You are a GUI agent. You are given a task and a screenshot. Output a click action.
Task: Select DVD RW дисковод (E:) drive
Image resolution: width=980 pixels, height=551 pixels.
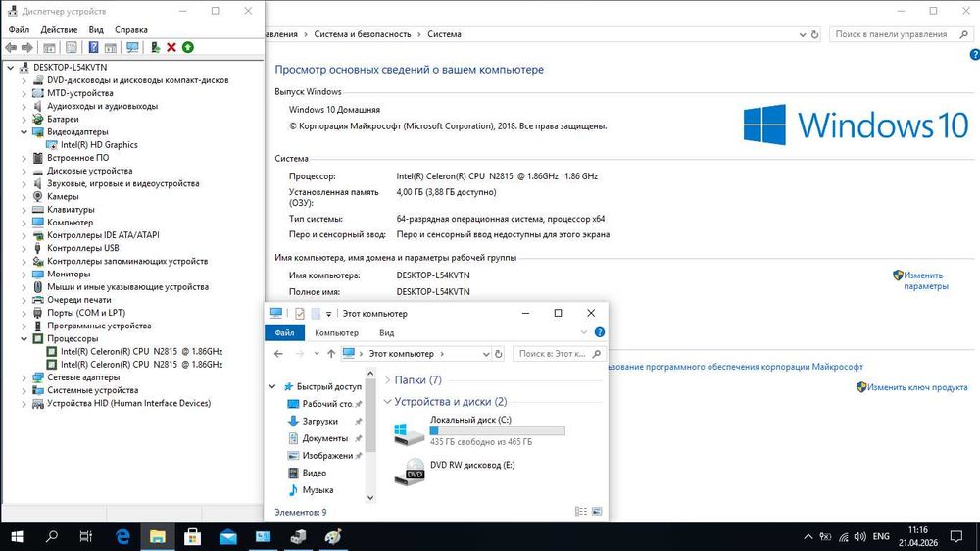tap(455, 472)
